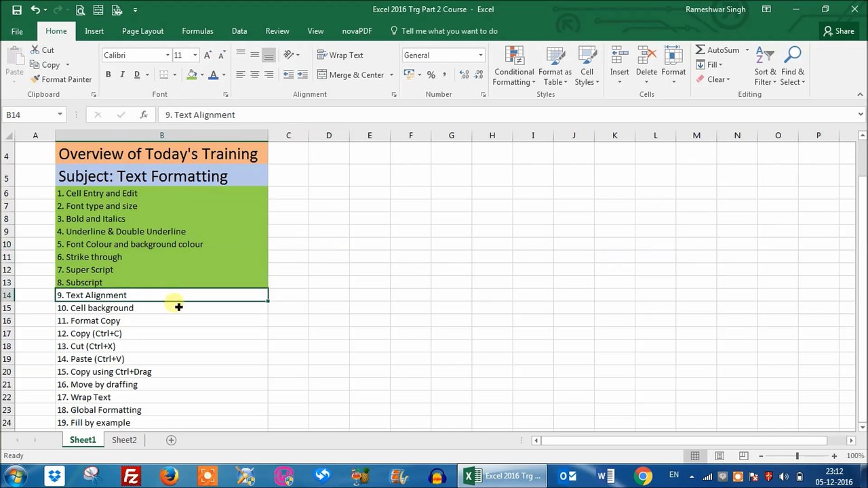This screenshot has height=488, width=868.
Task: Increase the cell indent
Action: (302, 75)
